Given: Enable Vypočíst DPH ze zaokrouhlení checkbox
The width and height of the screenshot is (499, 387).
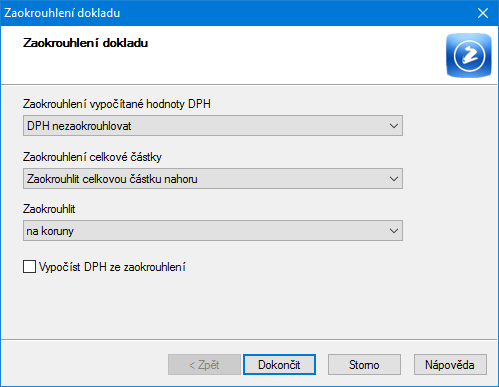Looking at the screenshot, I should pos(30,267).
